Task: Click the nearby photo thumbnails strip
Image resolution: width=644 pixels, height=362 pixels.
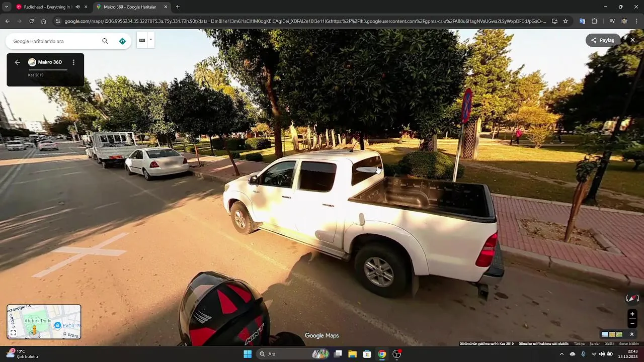Action: coord(612,334)
